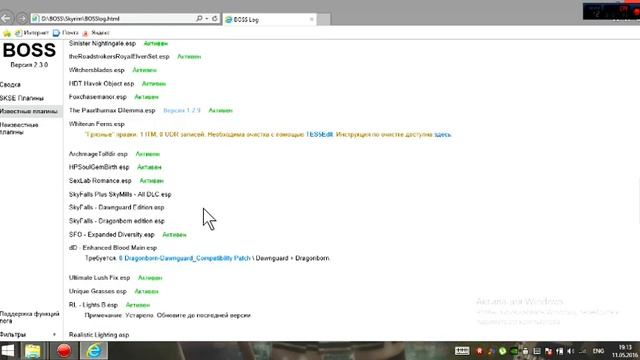Open the Яндекс favorites bar link
Image resolution: width=640 pixels, height=360 pixels.
click(x=96, y=33)
